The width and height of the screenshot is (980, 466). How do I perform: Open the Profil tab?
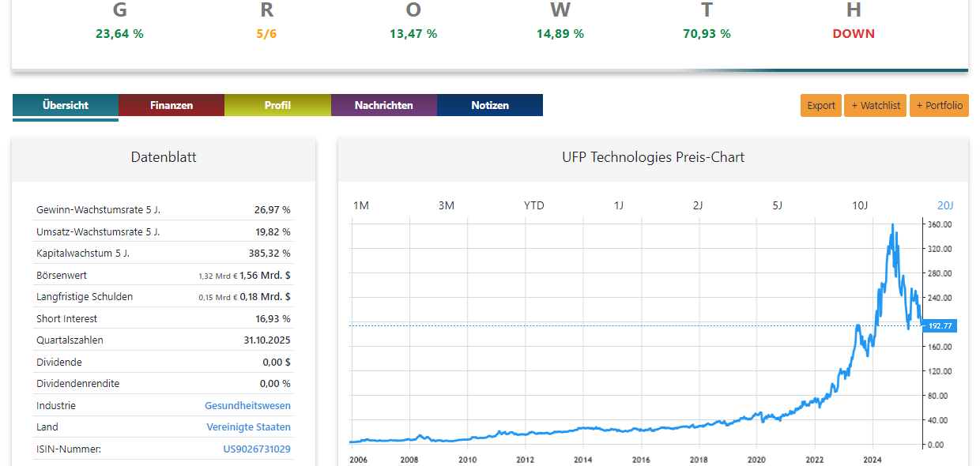[277, 105]
